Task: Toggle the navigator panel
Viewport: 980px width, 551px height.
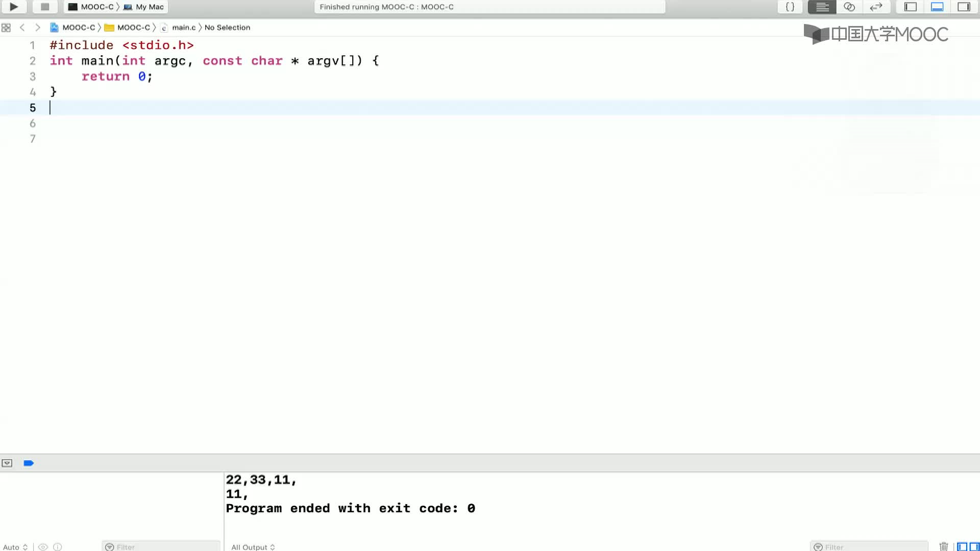Action: (911, 7)
